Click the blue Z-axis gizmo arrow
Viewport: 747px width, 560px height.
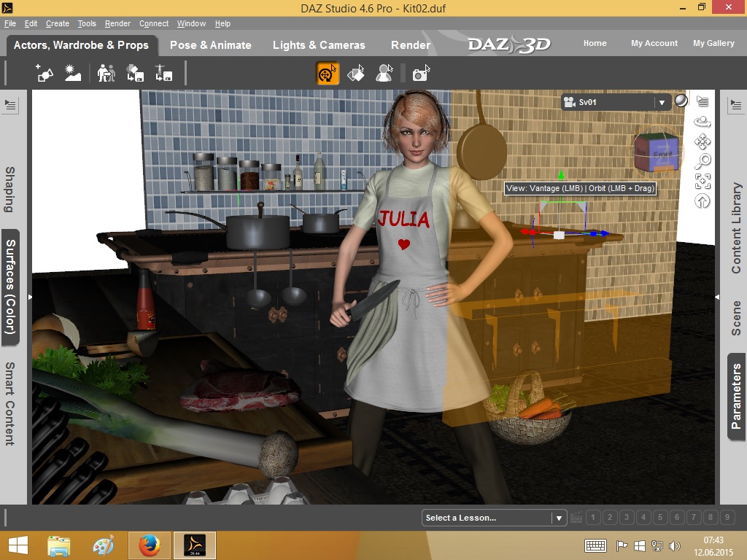click(x=603, y=233)
